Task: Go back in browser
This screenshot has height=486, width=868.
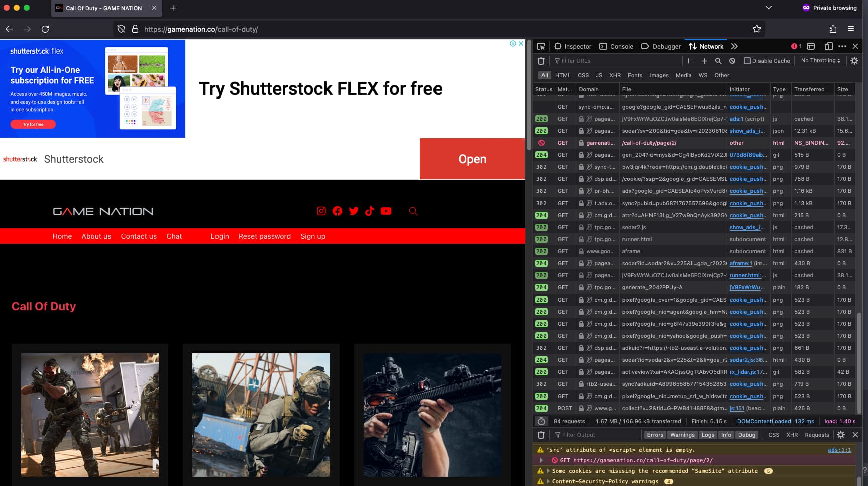Action: coord(9,29)
